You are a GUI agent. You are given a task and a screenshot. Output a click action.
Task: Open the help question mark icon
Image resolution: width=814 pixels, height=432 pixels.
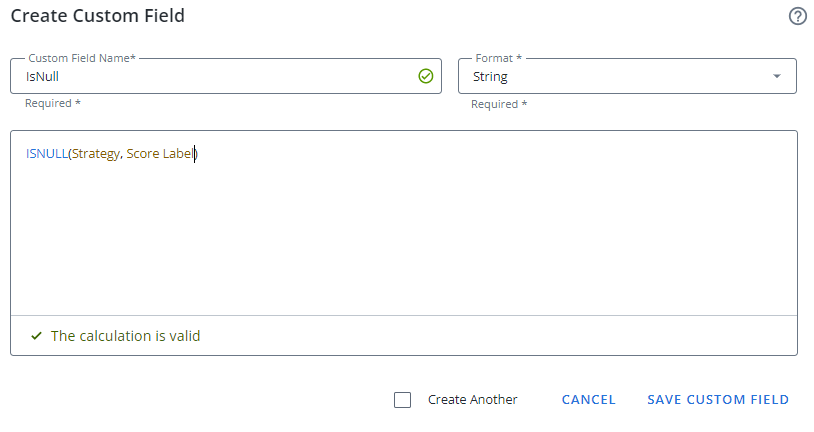[x=797, y=16]
